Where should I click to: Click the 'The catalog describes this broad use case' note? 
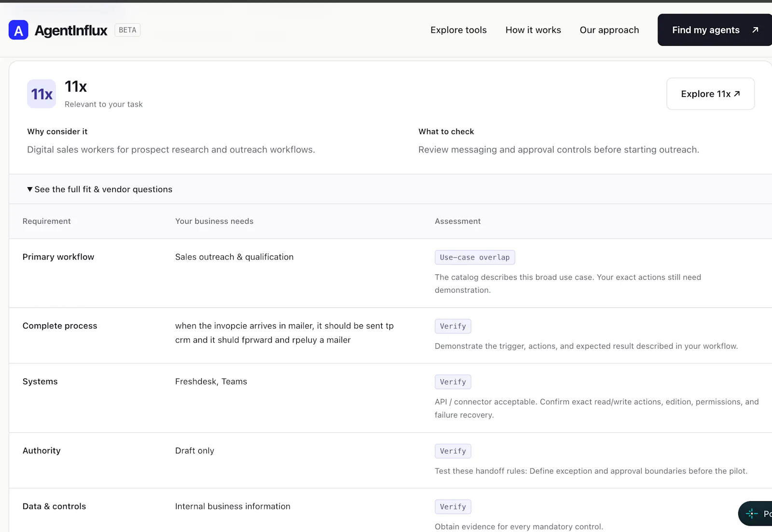click(568, 284)
